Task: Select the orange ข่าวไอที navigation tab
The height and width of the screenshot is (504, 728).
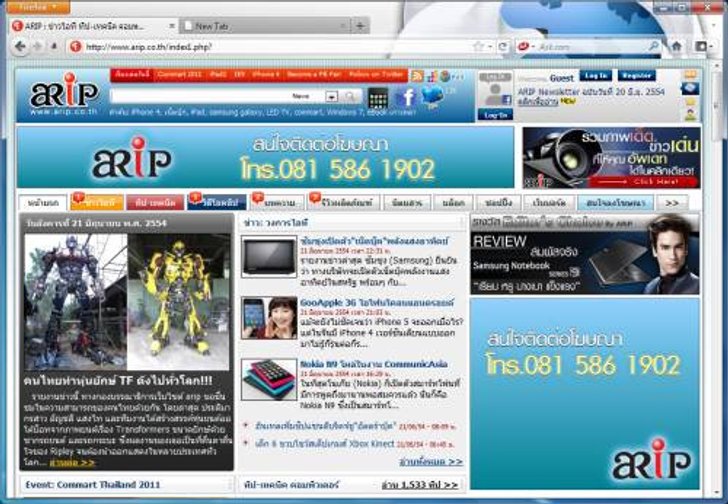Action: coord(97,203)
